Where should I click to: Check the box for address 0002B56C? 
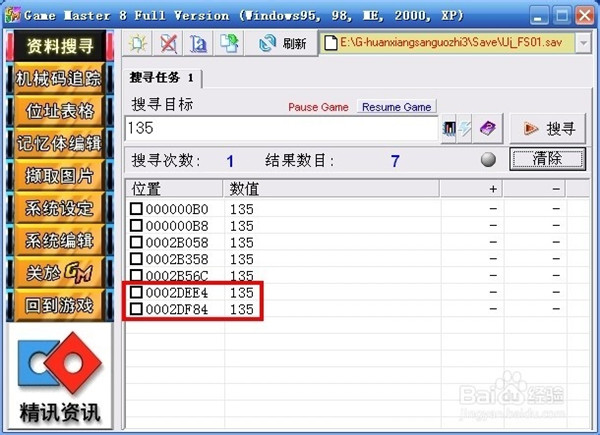[x=136, y=275]
